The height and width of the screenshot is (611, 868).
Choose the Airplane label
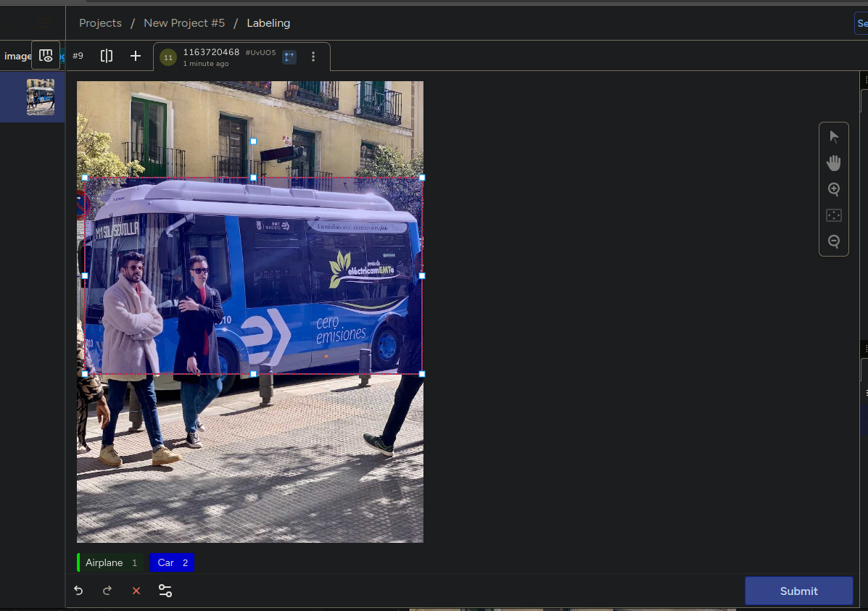coord(111,563)
